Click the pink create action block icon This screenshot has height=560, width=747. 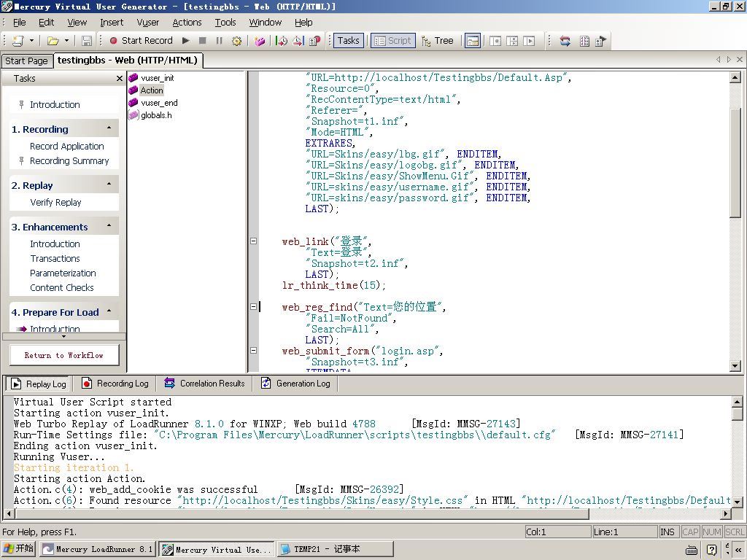(260, 41)
